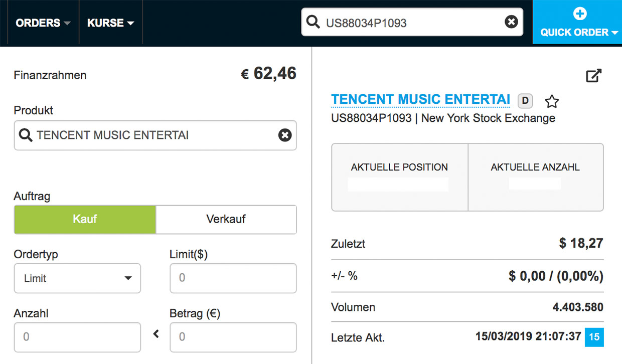Click into the Limit($) input field
The height and width of the screenshot is (364, 622).
(x=233, y=278)
